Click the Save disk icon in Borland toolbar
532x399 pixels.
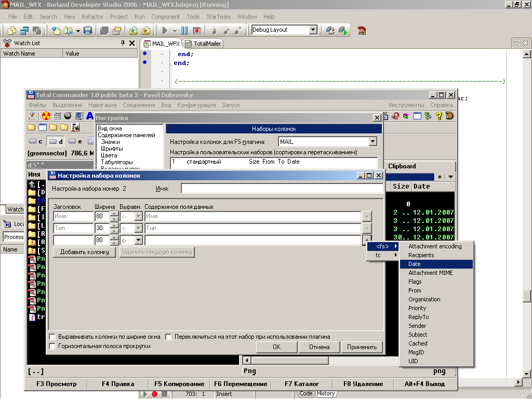[x=87, y=31]
